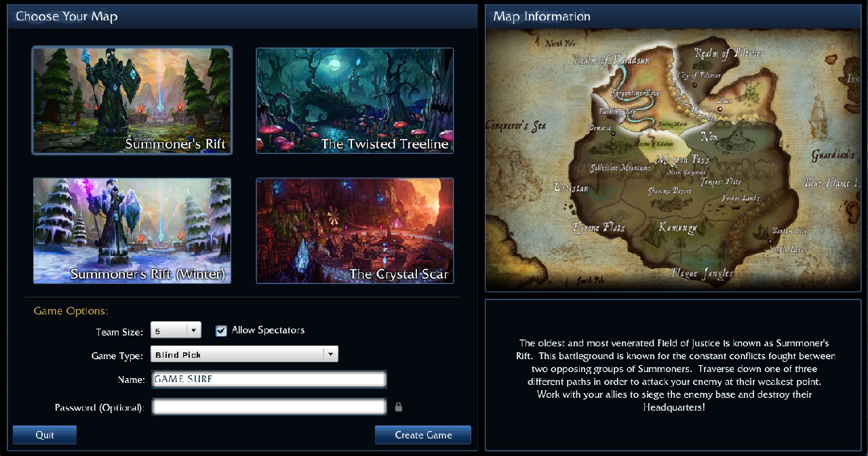The height and width of the screenshot is (456, 868).
Task: Select the Summoner's Rift map thumbnail
Action: pos(132,100)
